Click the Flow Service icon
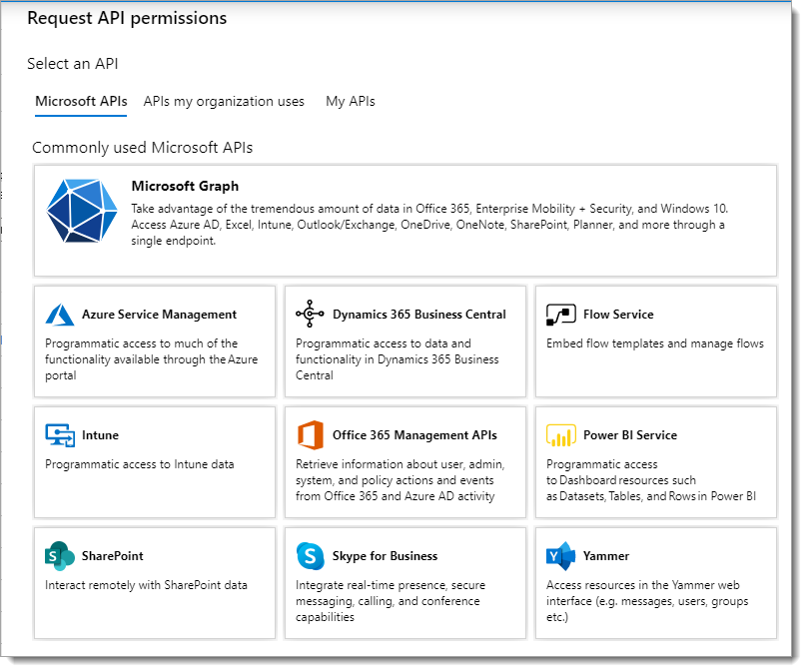The height and width of the screenshot is (672, 807). click(x=561, y=315)
